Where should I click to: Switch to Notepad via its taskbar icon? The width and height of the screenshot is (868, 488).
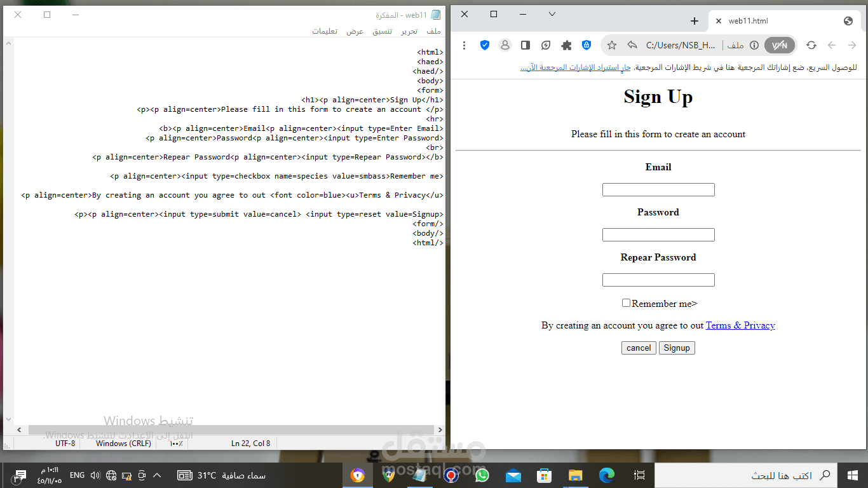tap(420, 475)
